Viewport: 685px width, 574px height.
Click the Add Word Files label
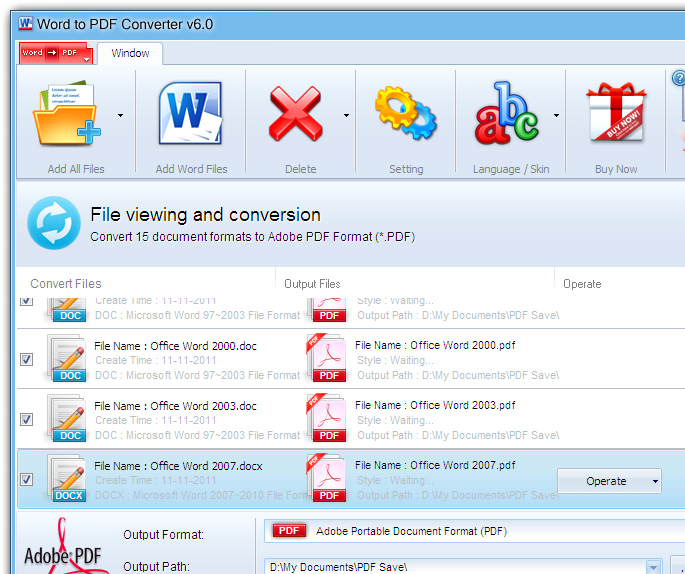[x=191, y=169]
